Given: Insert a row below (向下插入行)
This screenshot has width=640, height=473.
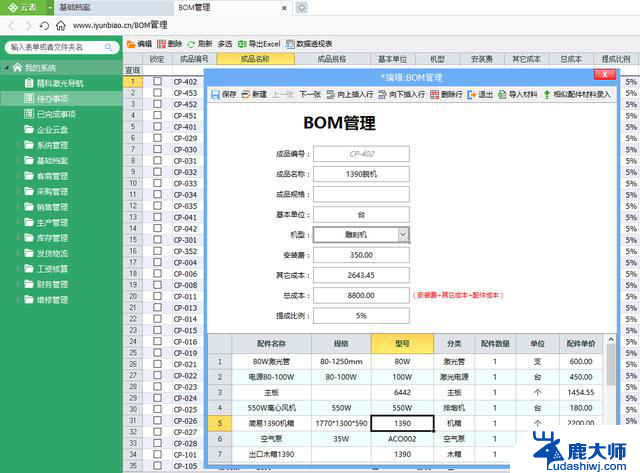Looking at the screenshot, I should [x=402, y=95].
